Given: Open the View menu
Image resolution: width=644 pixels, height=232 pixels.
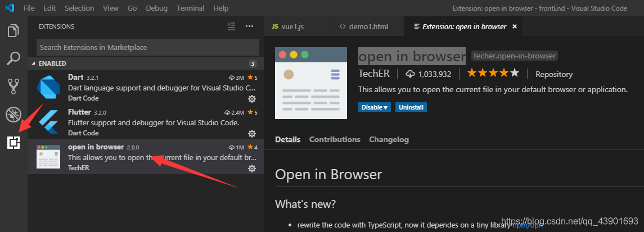Looking at the screenshot, I should point(110,8).
